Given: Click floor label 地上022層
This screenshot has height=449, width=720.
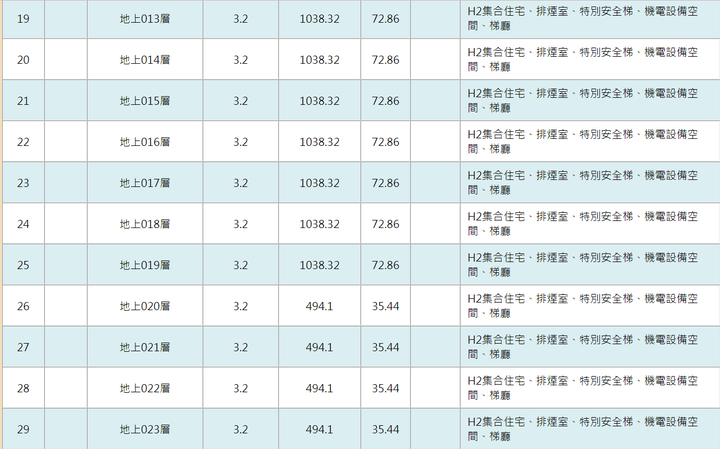Looking at the screenshot, I should click(x=145, y=388).
